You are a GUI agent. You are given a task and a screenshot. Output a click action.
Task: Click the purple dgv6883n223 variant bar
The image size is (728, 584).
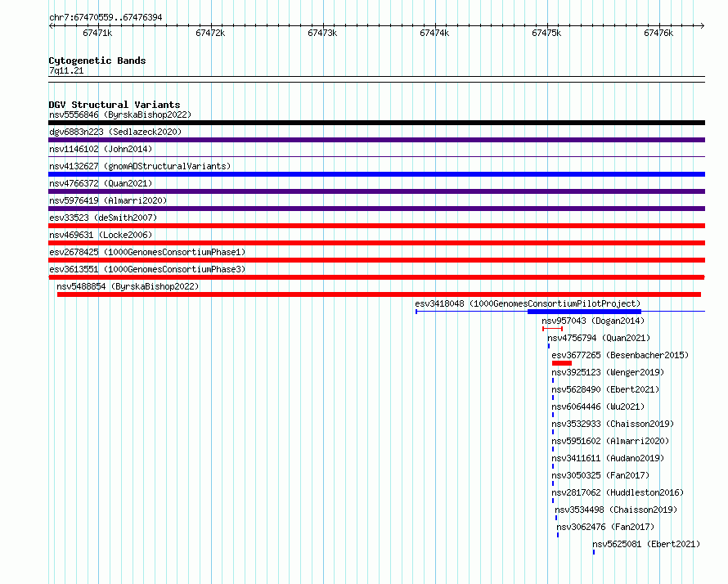point(376,140)
